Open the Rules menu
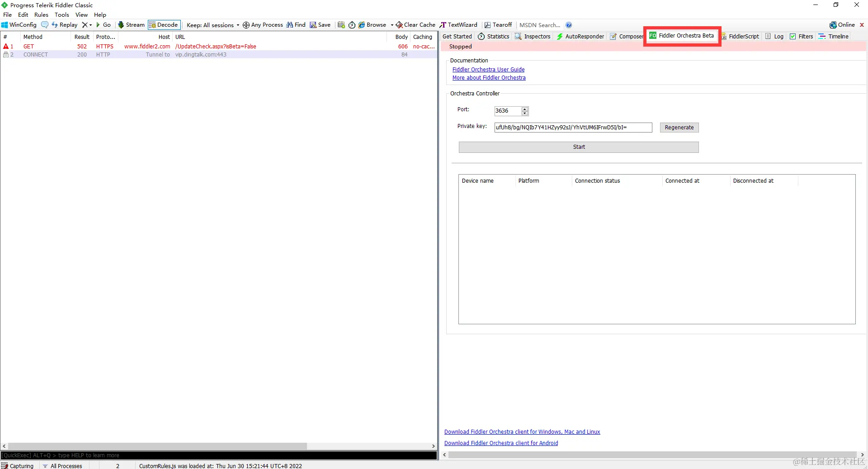The height and width of the screenshot is (469, 868). point(41,14)
